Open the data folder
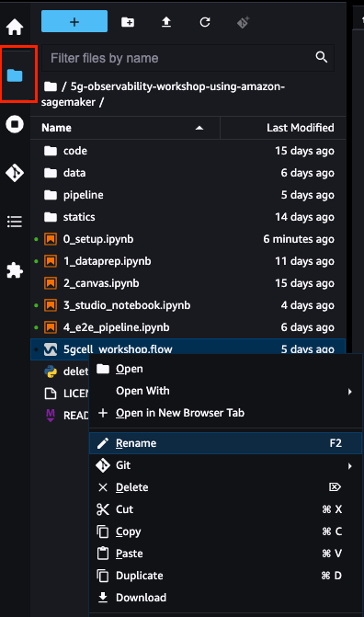 [188, 173]
